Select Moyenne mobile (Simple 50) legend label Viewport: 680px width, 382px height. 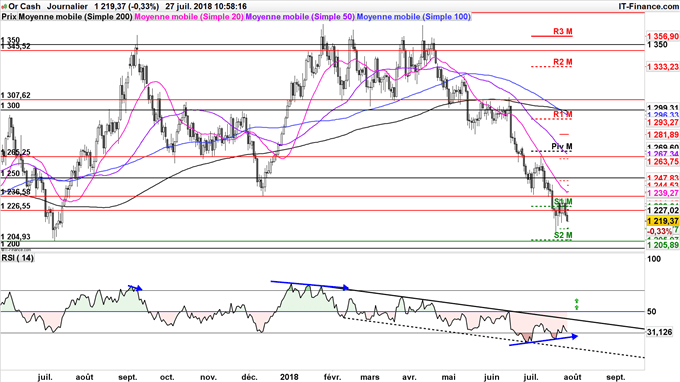point(300,17)
